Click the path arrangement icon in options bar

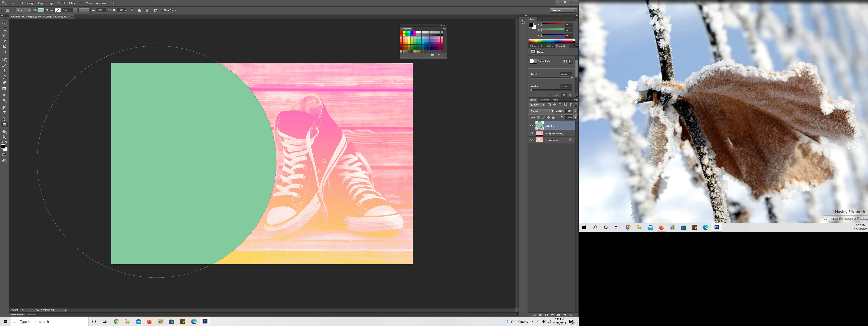pos(146,10)
